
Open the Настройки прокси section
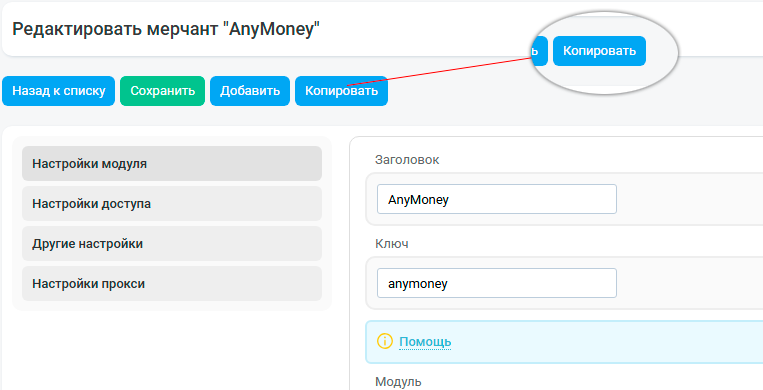[x=172, y=283]
